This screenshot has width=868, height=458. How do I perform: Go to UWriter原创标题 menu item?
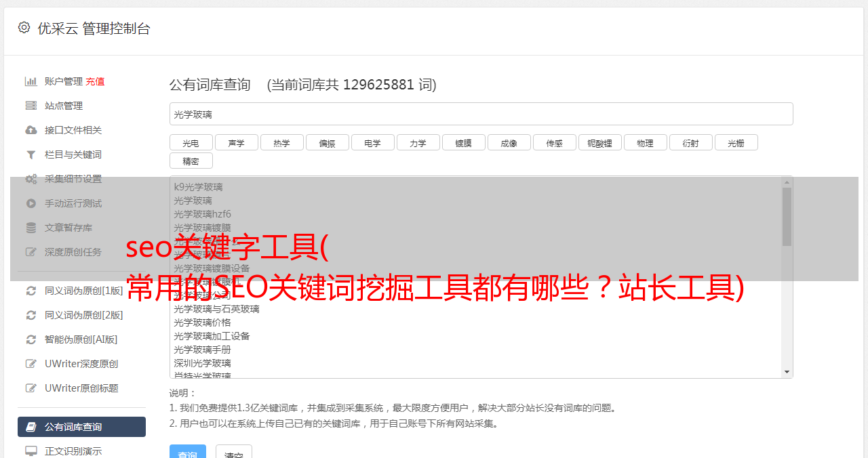[81, 388]
